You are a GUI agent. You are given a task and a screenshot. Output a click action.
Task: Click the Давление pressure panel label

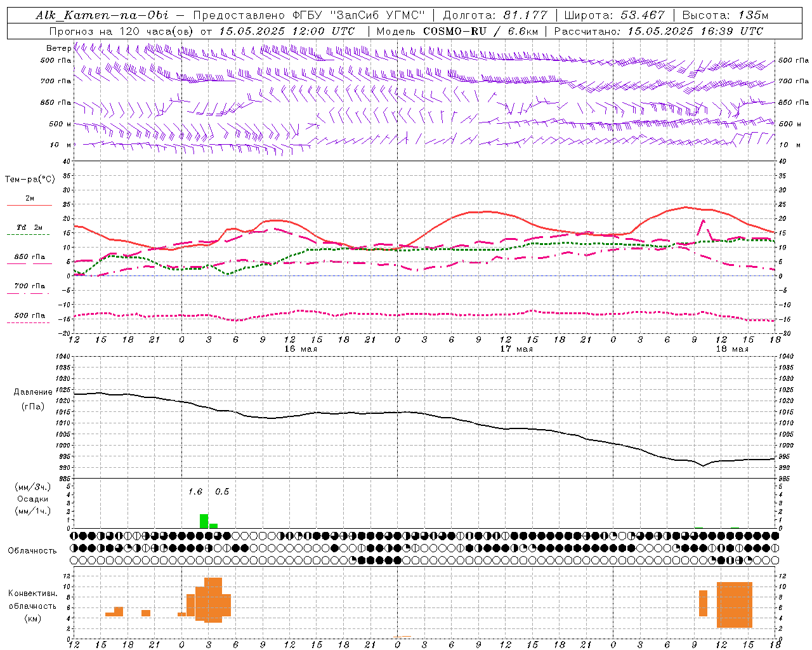coord(33,392)
